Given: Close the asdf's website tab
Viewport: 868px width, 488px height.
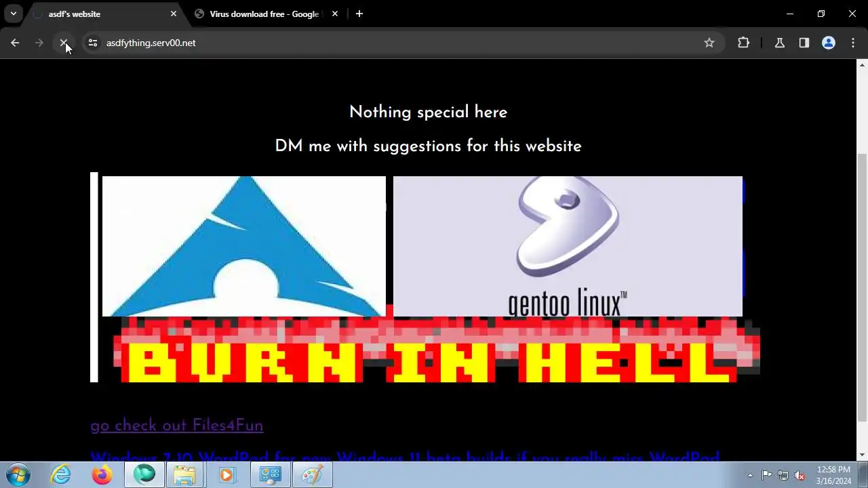Looking at the screenshot, I should [x=174, y=14].
